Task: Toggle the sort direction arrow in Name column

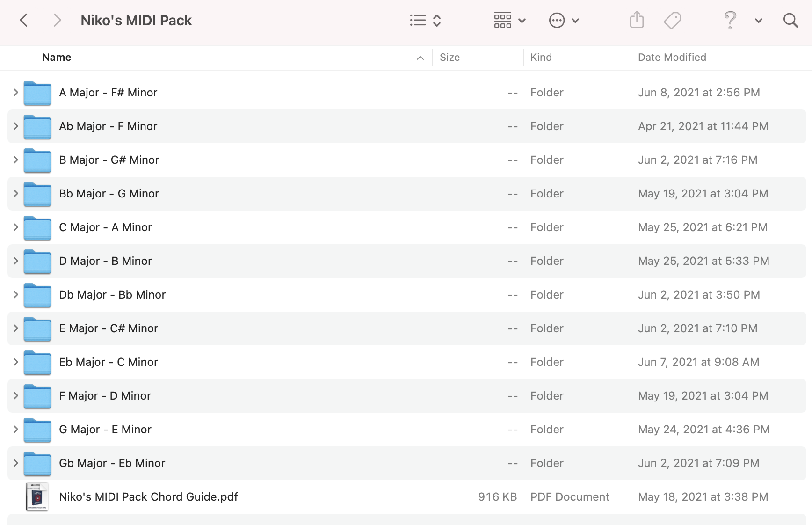Action: [x=420, y=58]
